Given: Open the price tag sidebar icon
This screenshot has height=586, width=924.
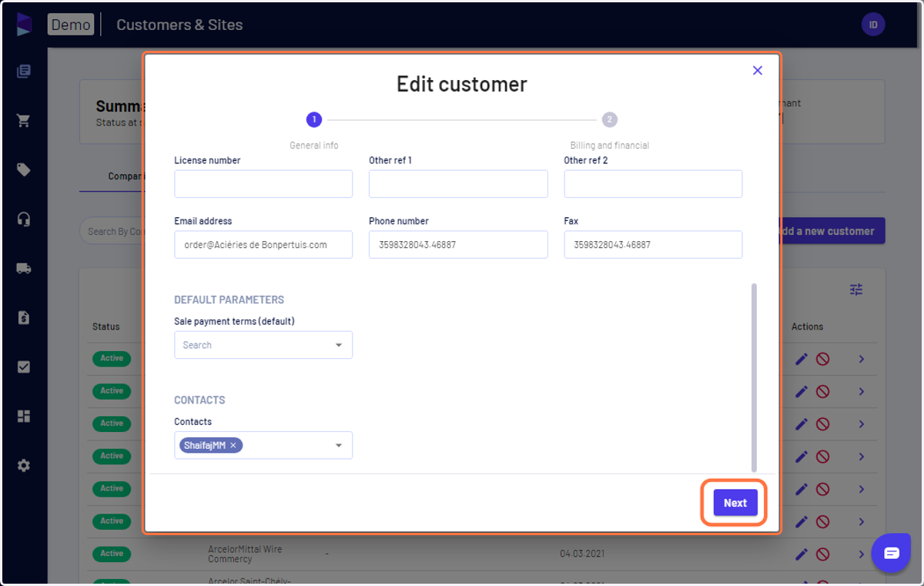Looking at the screenshot, I should [24, 170].
